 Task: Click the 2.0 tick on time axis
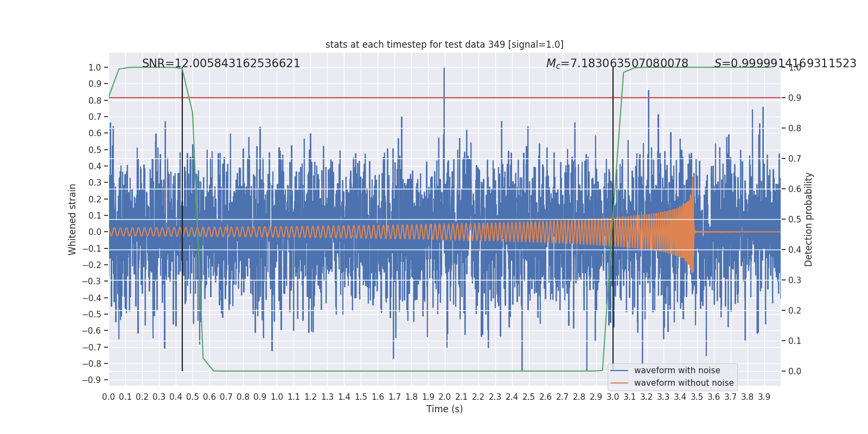[x=445, y=397]
